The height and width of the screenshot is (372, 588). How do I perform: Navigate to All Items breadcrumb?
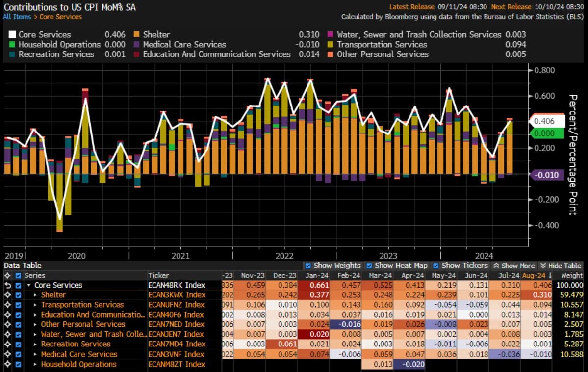[17, 17]
